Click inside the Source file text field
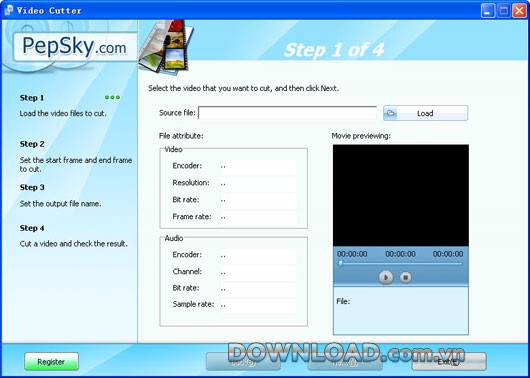 click(287, 113)
